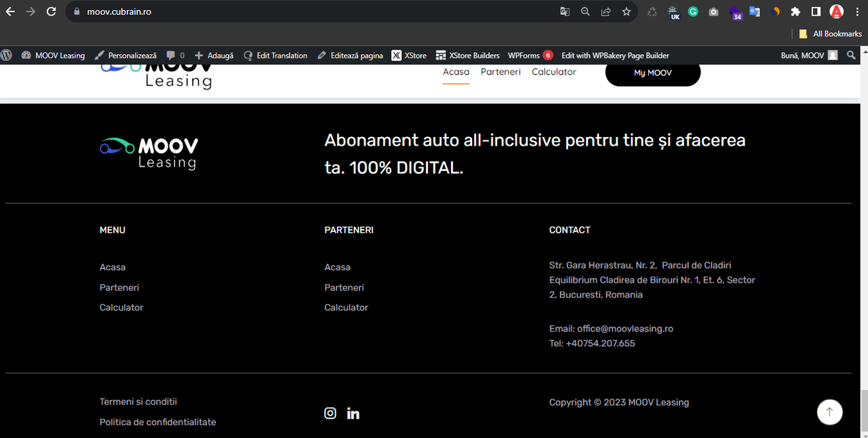Screen dimensions: 868x438
Task: Select Acasa in the header navigation
Action: 456,72
